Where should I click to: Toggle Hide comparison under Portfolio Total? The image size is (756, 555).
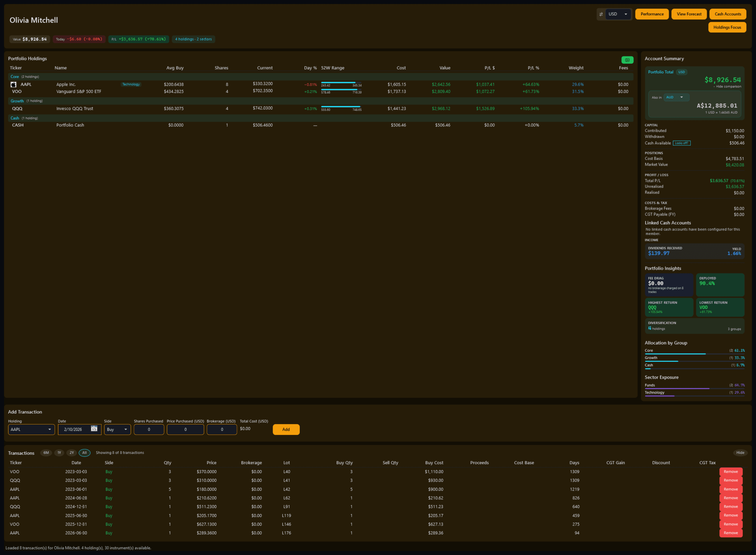(x=727, y=87)
